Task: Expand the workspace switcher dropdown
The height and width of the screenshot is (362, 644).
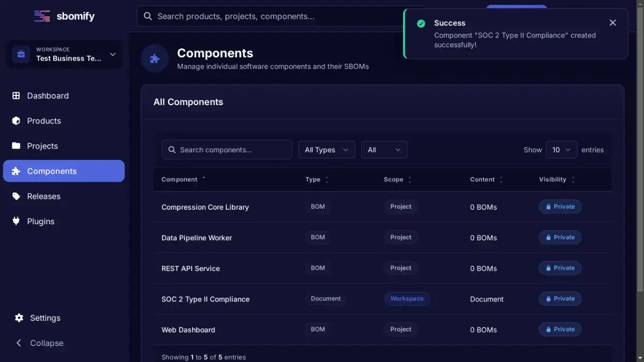Action: pos(64,54)
